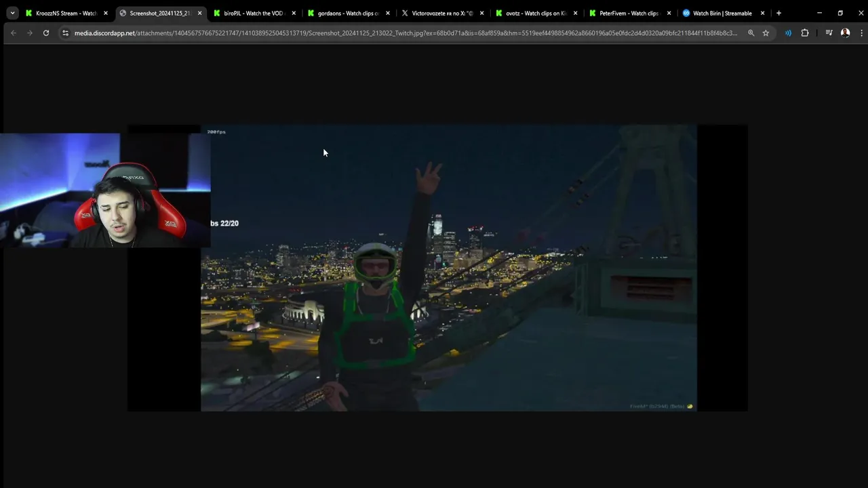The width and height of the screenshot is (868, 488).
Task: Close the PeterFivem tab
Action: (669, 13)
